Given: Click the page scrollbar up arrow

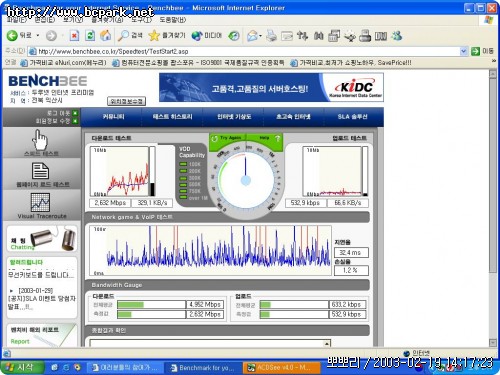Looking at the screenshot, I should point(493,74).
